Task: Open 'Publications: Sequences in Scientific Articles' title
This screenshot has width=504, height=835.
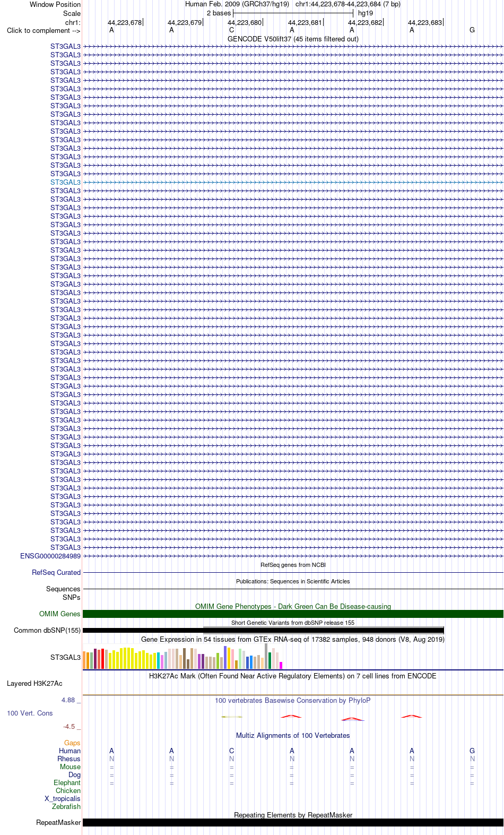Action: click(x=293, y=581)
